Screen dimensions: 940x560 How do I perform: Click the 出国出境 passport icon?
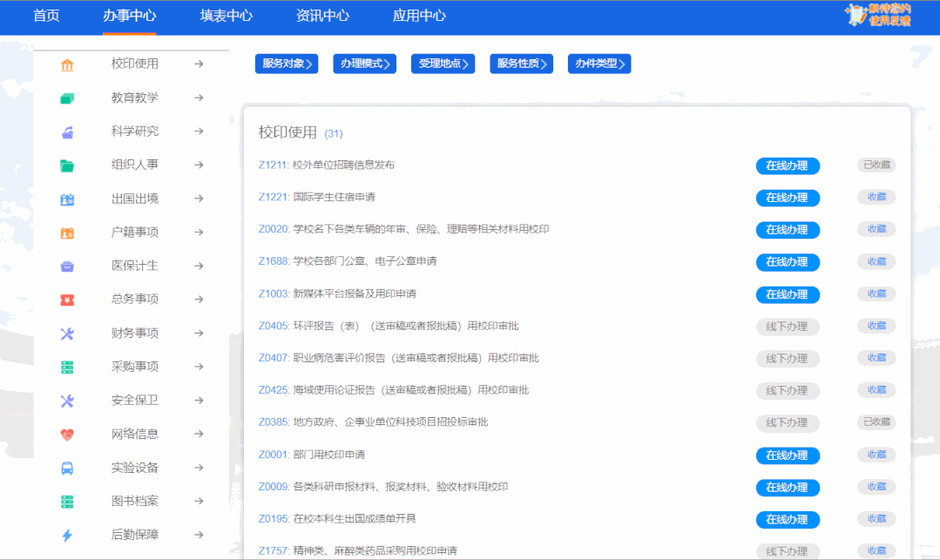click(x=68, y=198)
